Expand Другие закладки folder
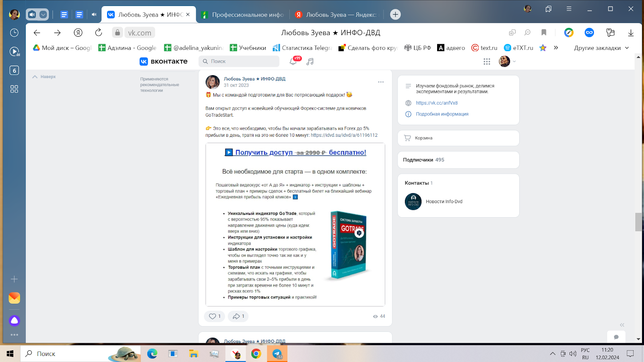Image resolution: width=644 pixels, height=362 pixels. point(601,48)
